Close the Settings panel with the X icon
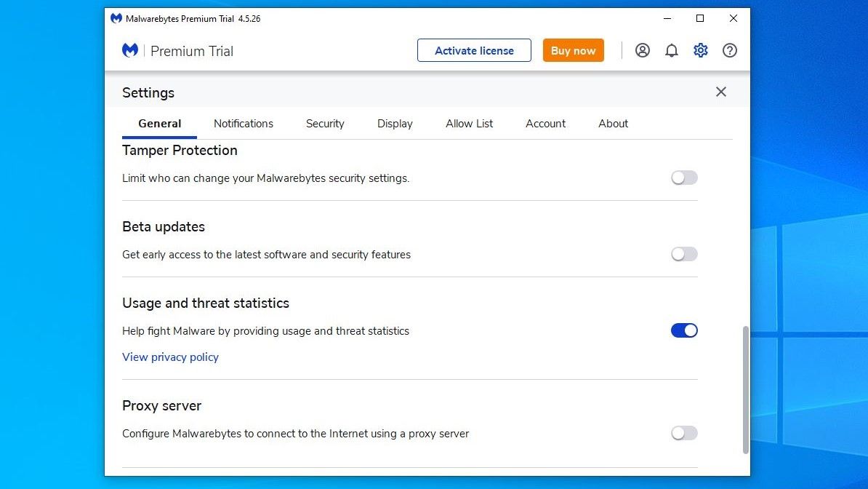Image resolution: width=868 pixels, height=489 pixels. pyautogui.click(x=720, y=92)
